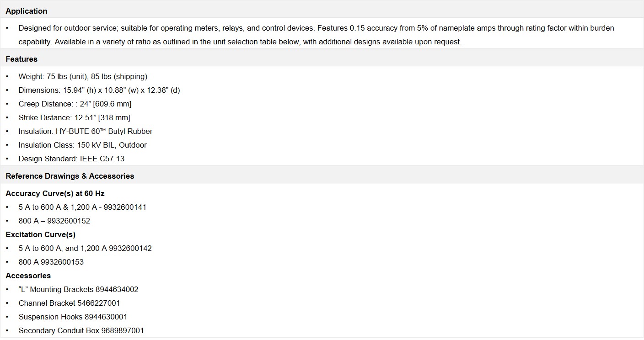
Task: Click the Suspension Hooks 8944630001 entry
Action: click(x=73, y=317)
